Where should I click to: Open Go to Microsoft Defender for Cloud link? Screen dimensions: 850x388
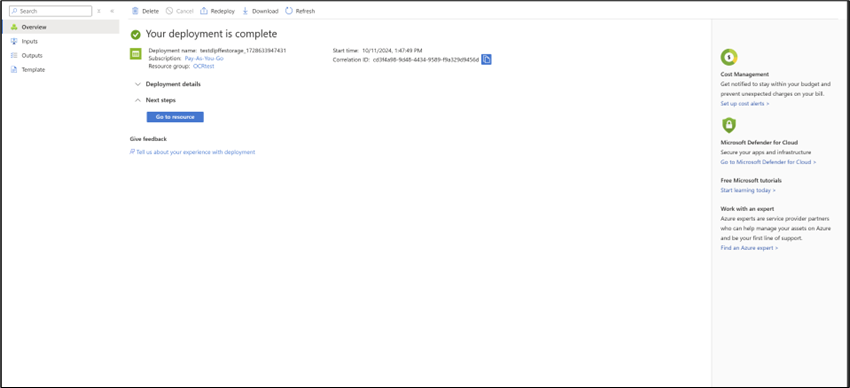[768, 162]
